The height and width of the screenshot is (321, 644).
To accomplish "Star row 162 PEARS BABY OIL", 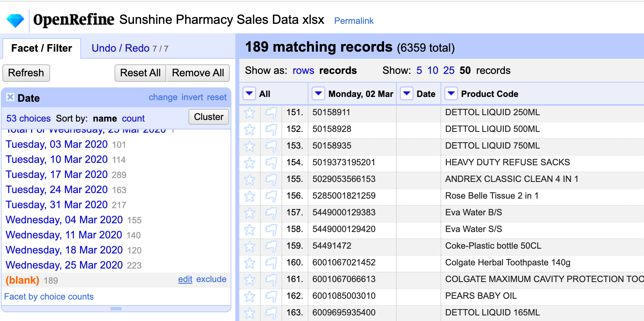I will coord(250,296).
